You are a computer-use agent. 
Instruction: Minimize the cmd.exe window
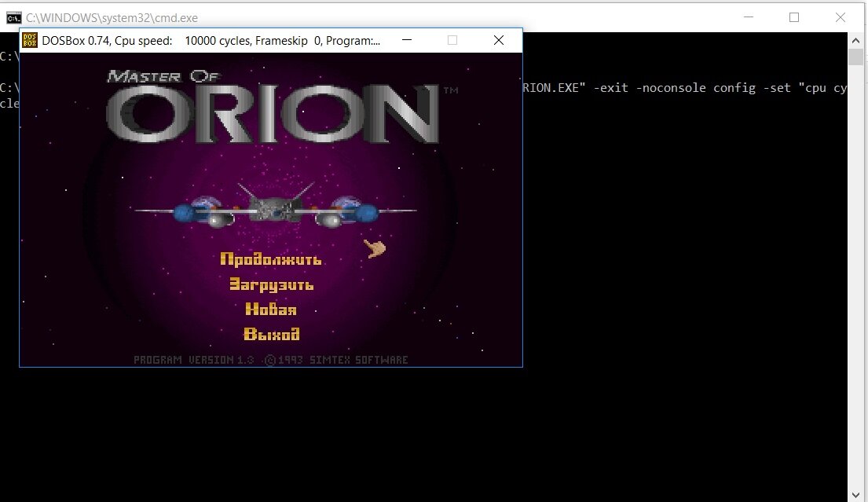(749, 17)
